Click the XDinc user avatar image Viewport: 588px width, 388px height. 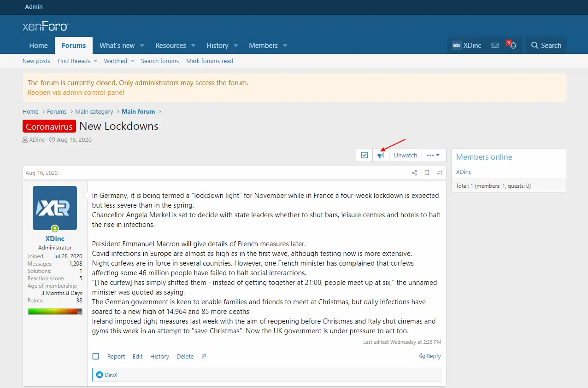tap(55, 208)
